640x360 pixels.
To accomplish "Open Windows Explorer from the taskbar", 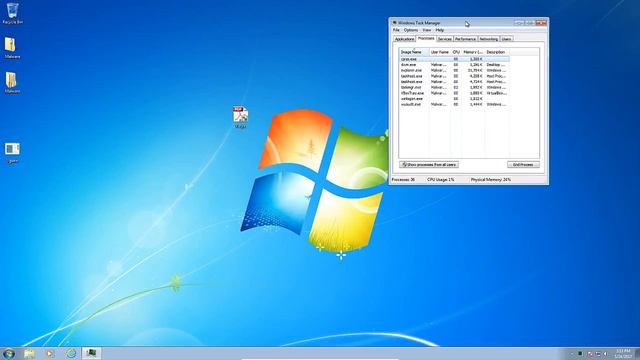I will pyautogui.click(x=29, y=353).
